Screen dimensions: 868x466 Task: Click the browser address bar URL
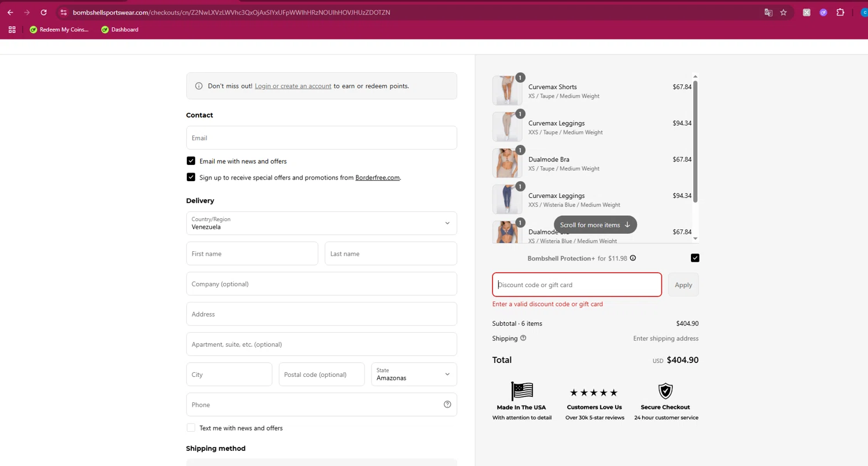coord(231,12)
